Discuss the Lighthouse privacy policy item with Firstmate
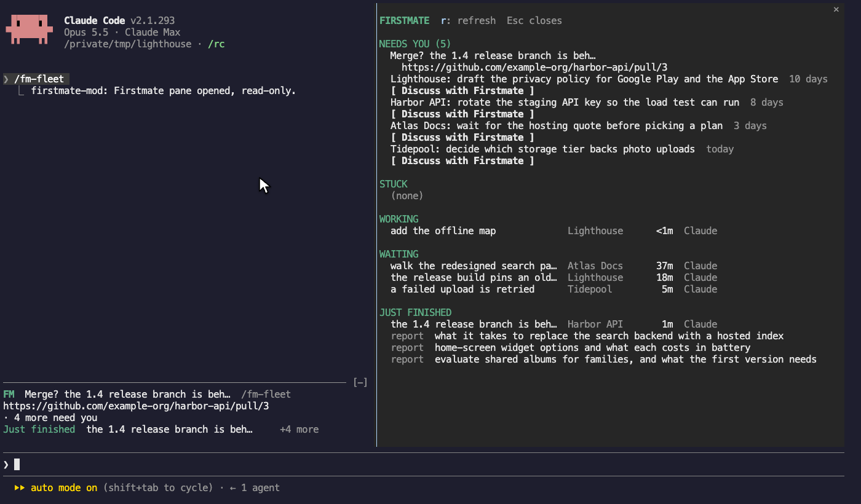 pyautogui.click(x=462, y=90)
